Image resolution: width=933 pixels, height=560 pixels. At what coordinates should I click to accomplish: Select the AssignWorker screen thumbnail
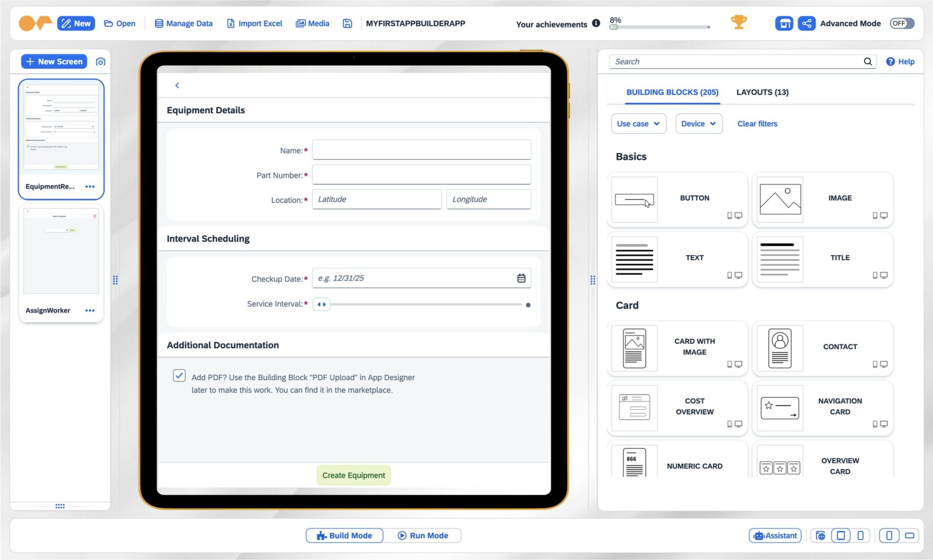(x=61, y=251)
